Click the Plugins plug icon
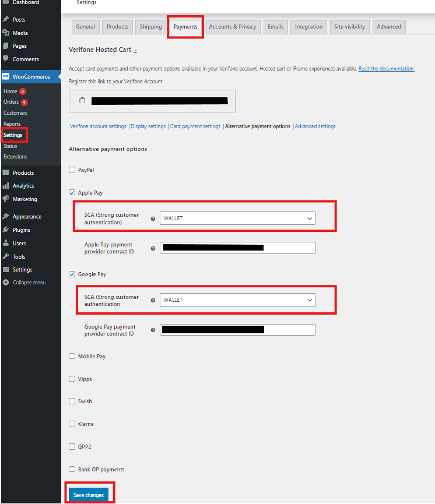The width and height of the screenshot is (435, 504). pyautogui.click(x=6, y=230)
